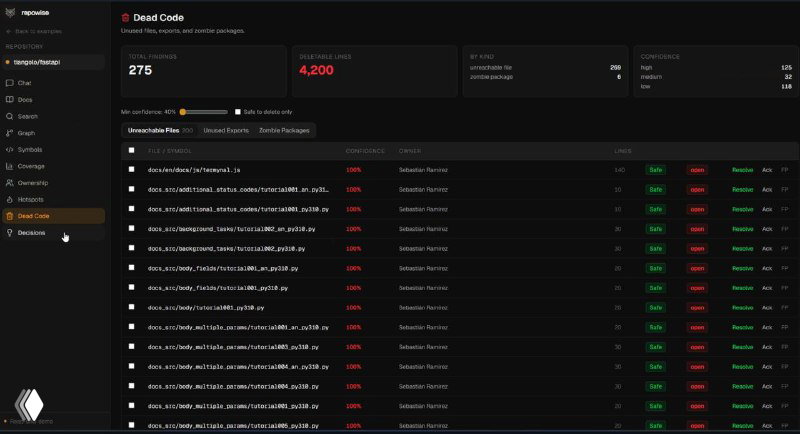
Task: Click Ack for body_multiple_params/tutorial001_py310.py
Action: 767,406
